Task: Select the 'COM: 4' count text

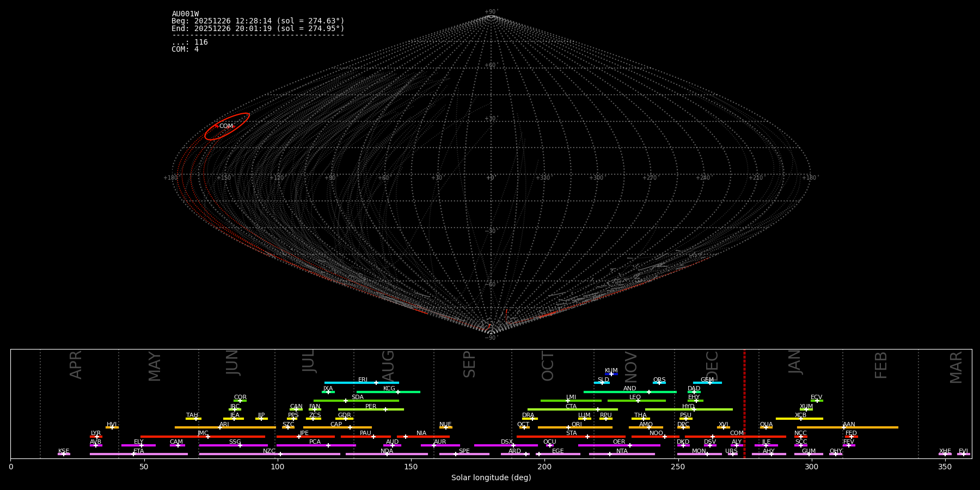Action: click(185, 50)
